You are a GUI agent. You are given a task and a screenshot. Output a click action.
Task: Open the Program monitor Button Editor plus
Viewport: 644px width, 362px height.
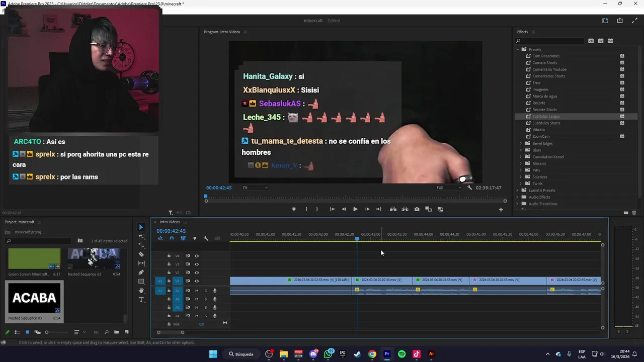(x=501, y=210)
